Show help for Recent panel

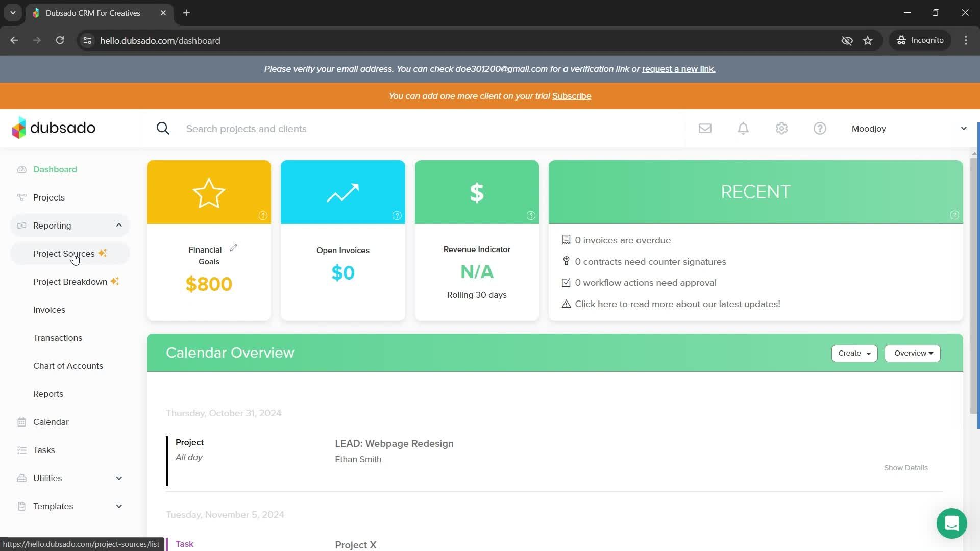(954, 215)
